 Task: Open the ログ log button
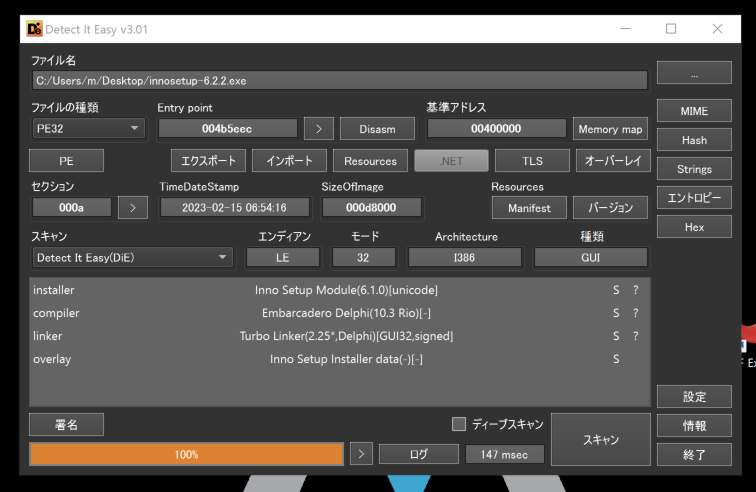418,454
